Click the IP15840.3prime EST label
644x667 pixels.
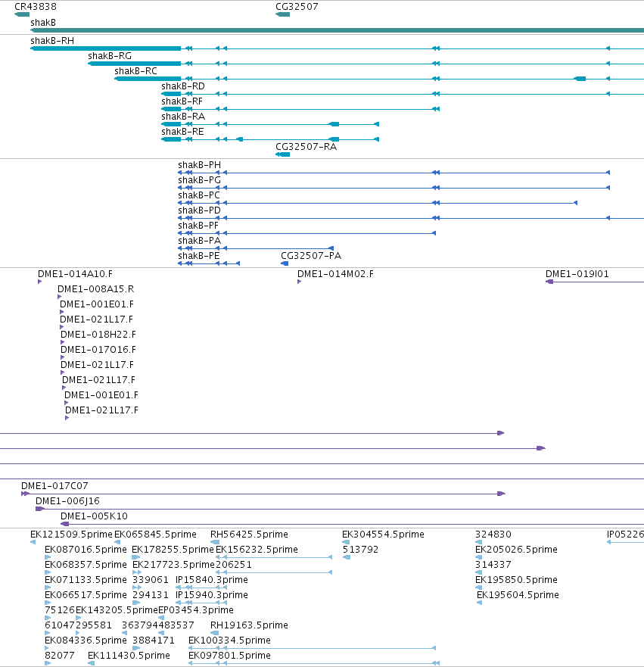coord(212,580)
